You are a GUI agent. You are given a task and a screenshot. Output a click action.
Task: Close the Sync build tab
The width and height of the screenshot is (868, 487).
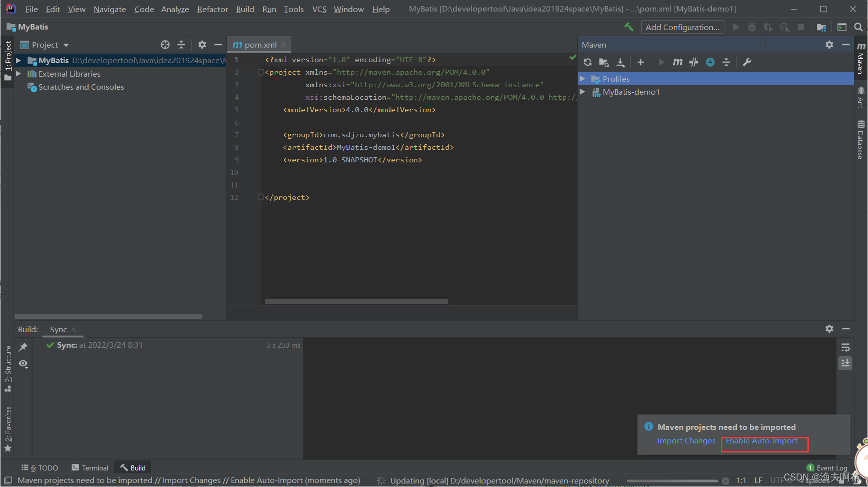[74, 329]
